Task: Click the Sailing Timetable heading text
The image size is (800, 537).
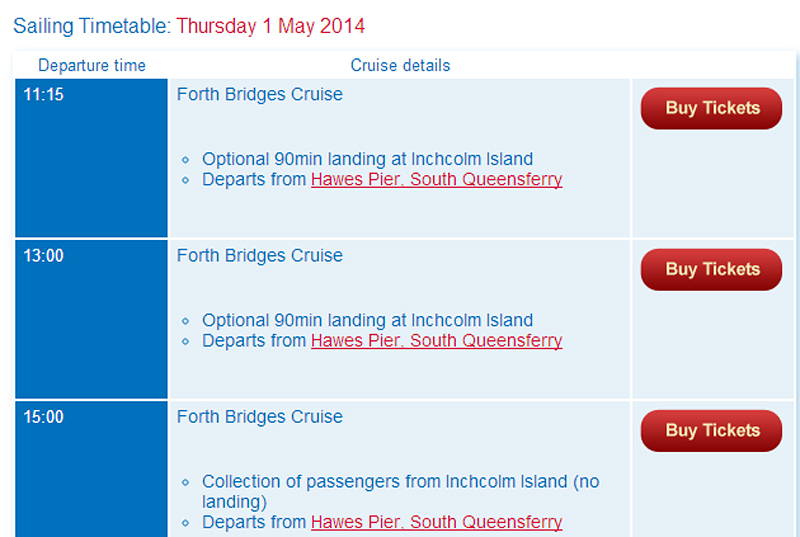Action: [92, 26]
